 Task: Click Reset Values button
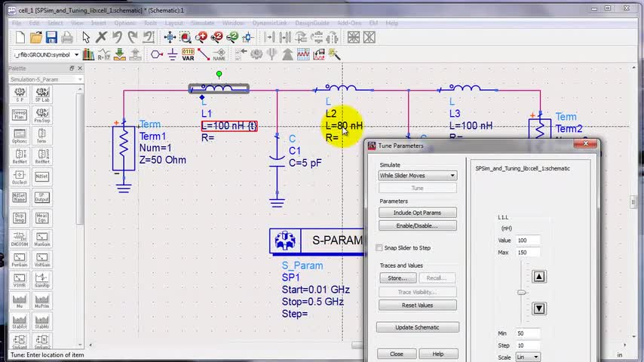[x=417, y=305]
